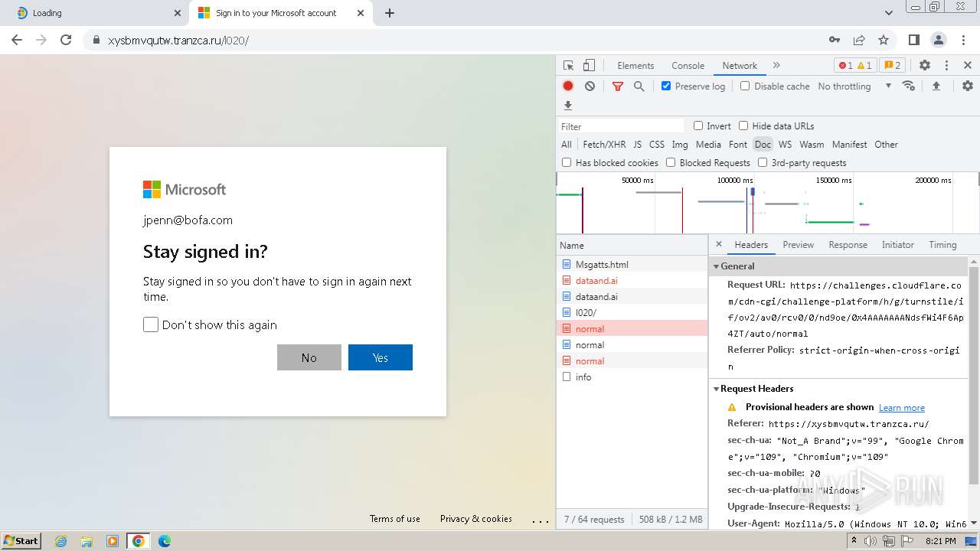
Task: Open the Windows Start menu
Action: pyautogui.click(x=21, y=541)
